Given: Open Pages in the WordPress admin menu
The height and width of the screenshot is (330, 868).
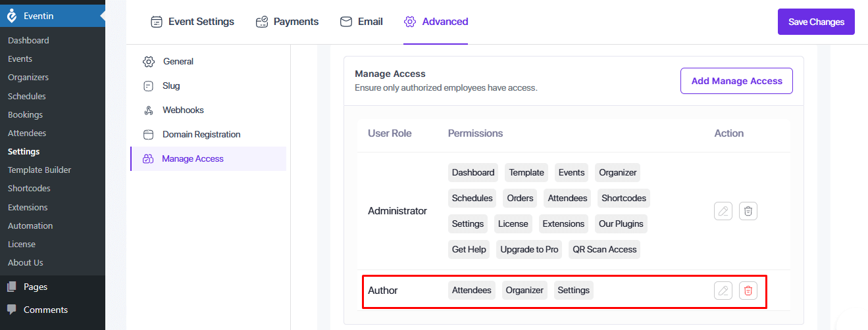Looking at the screenshot, I should click(36, 287).
